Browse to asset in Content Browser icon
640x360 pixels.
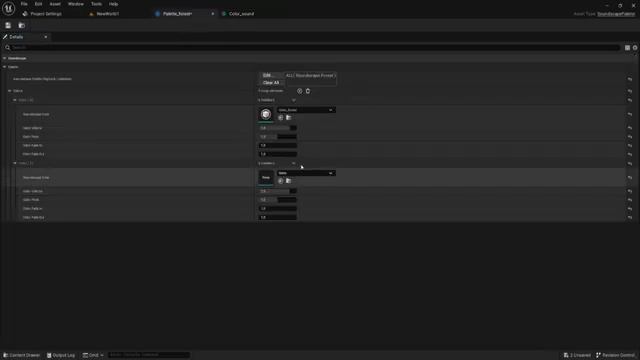22,25
